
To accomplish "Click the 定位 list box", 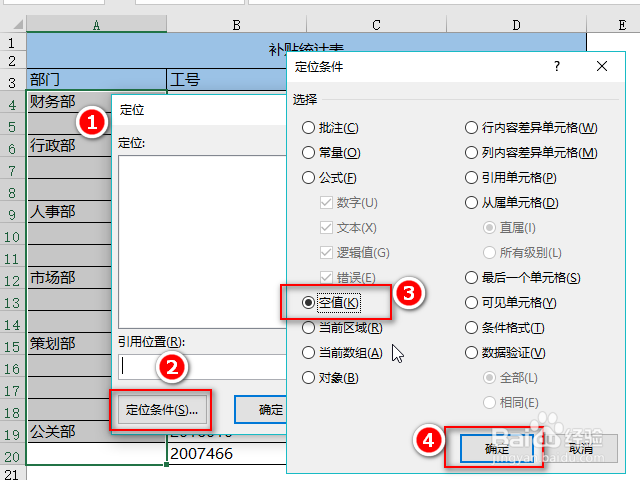I will (202, 242).
